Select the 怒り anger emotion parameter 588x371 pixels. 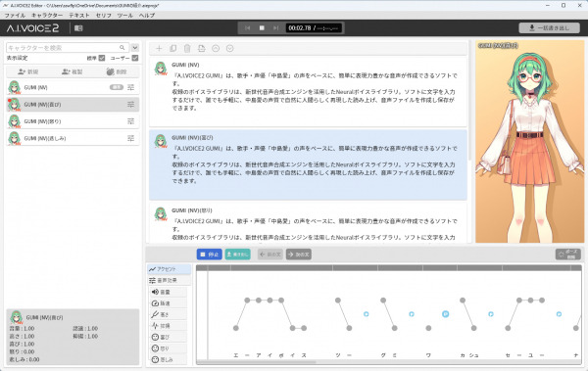169,348
